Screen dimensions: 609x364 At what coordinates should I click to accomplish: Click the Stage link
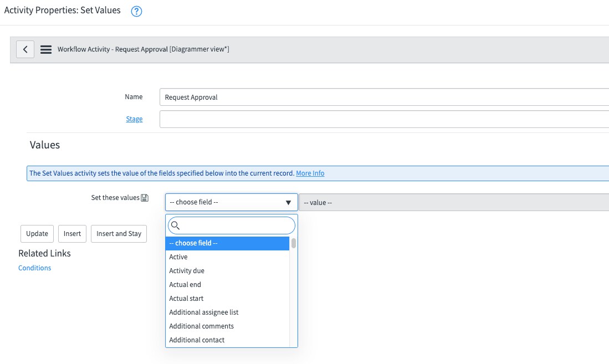(x=134, y=119)
